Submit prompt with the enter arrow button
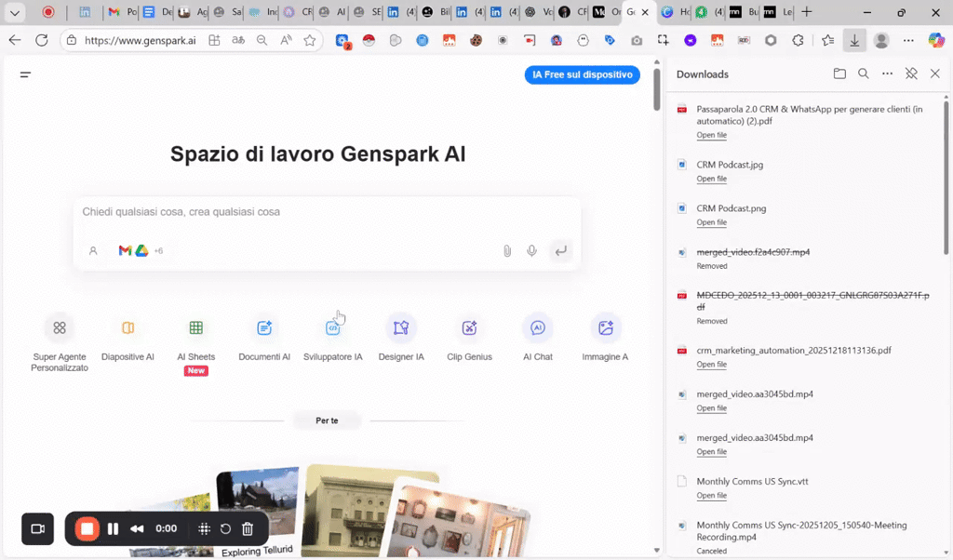 560,251
